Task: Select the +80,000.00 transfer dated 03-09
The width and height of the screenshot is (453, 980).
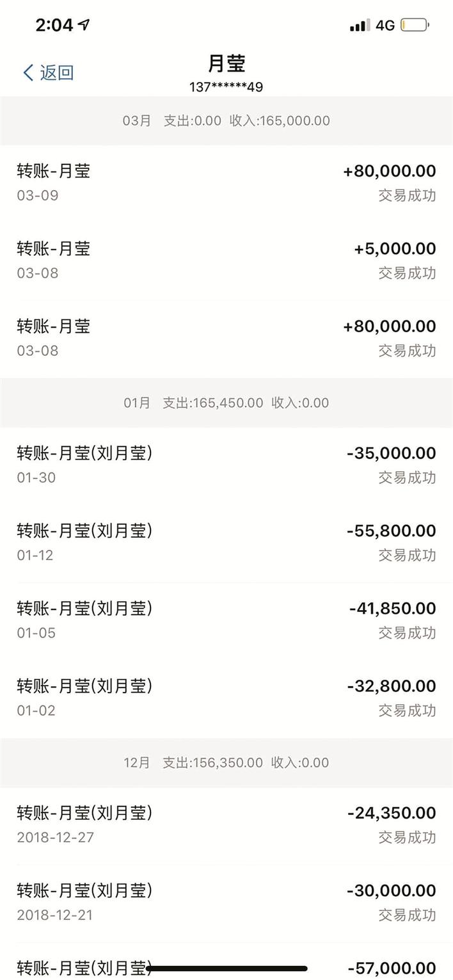Action: click(226, 181)
